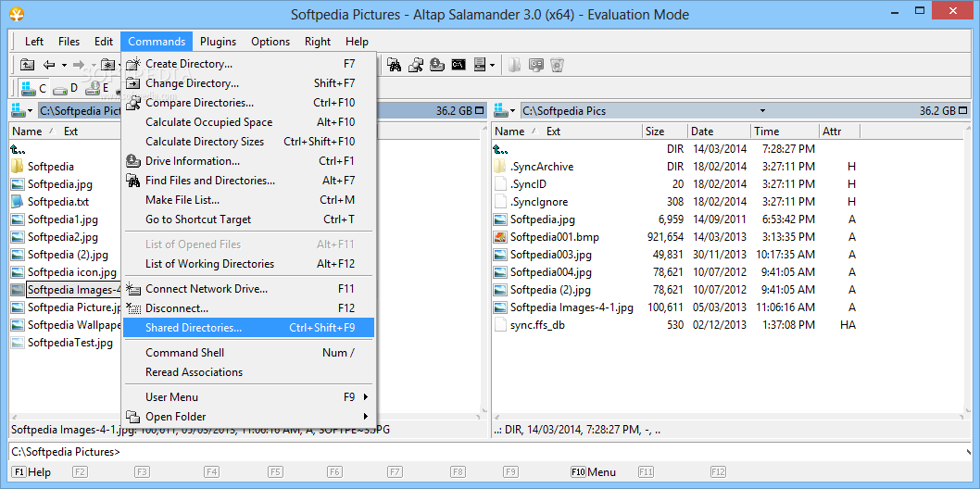Open the Help menu
Viewport: 980px width, 489px height.
tap(357, 42)
